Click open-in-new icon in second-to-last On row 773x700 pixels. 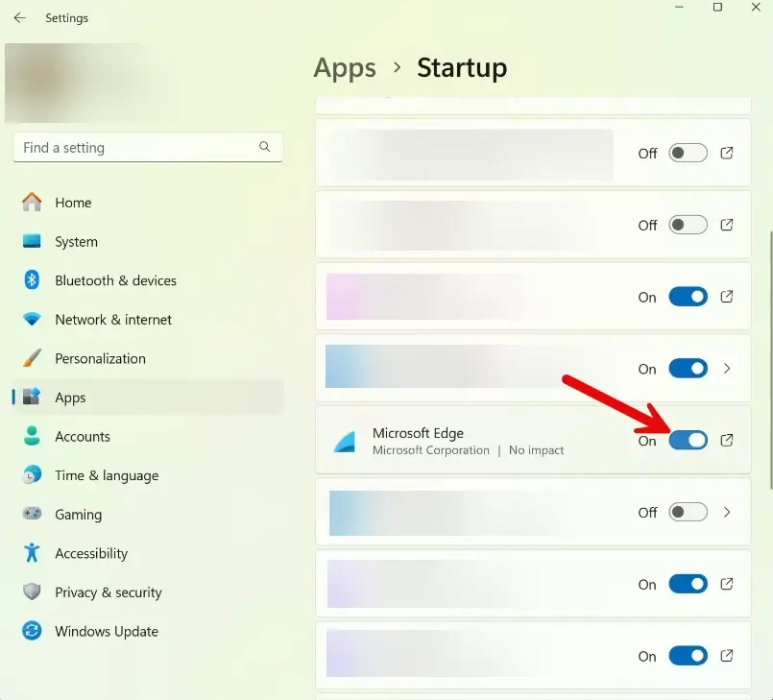pos(727,584)
